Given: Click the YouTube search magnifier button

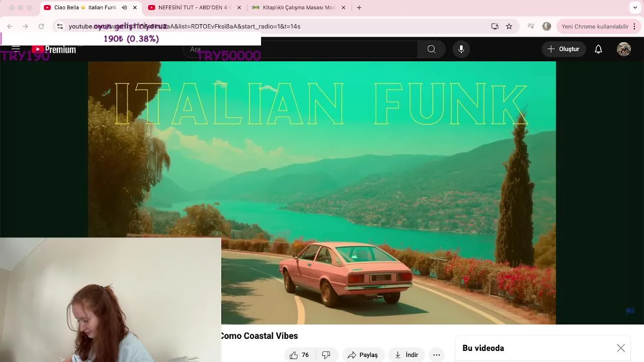Looking at the screenshot, I should point(431,49).
